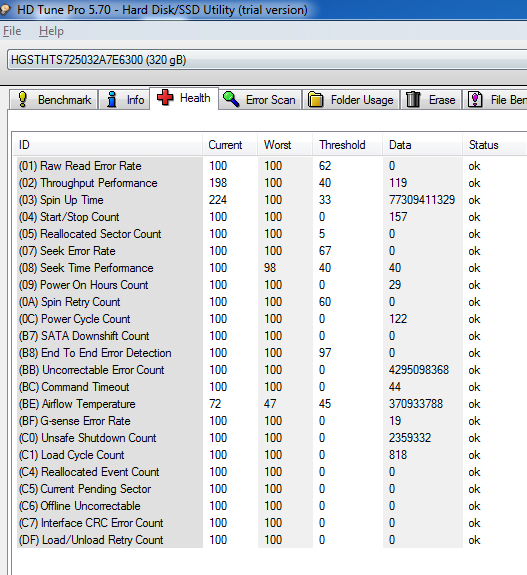This screenshot has height=575, width=527.
Task: Sort by the Data column header
Action: (422, 145)
